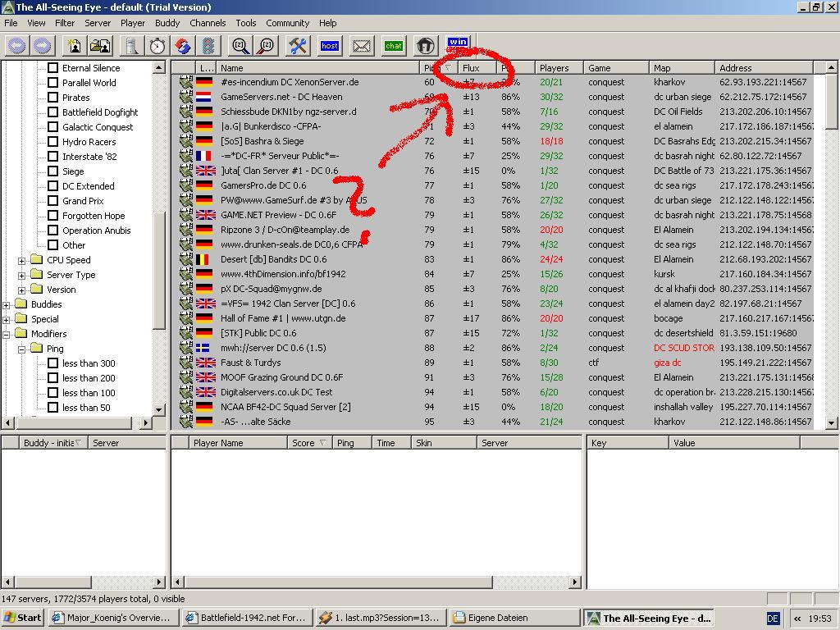
Task: Check the Eternal Silence filter box
Action: 53,68
